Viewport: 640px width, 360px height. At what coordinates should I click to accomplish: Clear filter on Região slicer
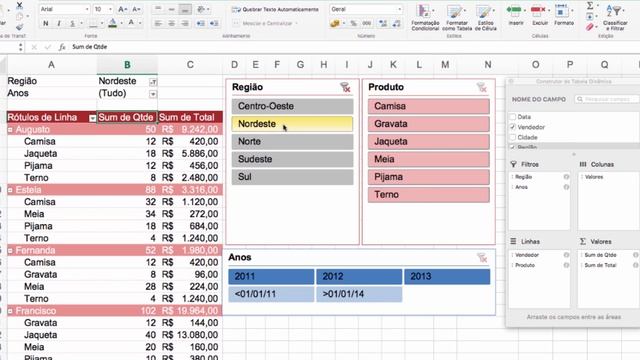pyautogui.click(x=345, y=87)
